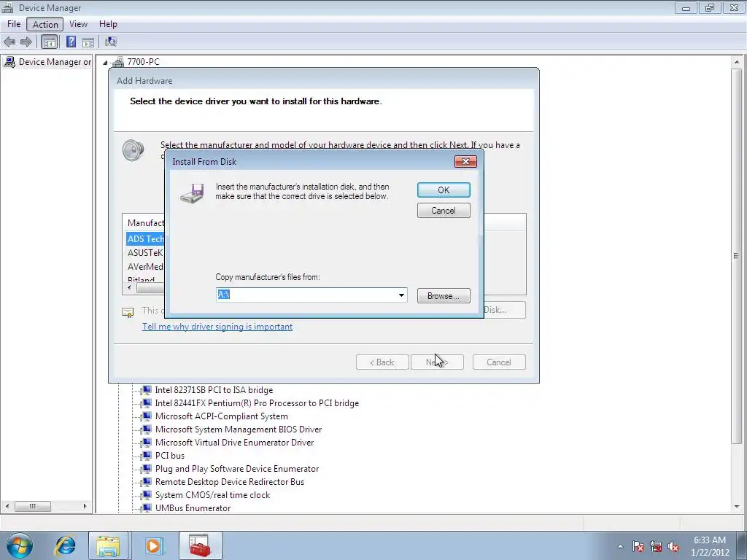Image resolution: width=747 pixels, height=560 pixels.
Task: Select PCI bus device
Action: (169, 456)
